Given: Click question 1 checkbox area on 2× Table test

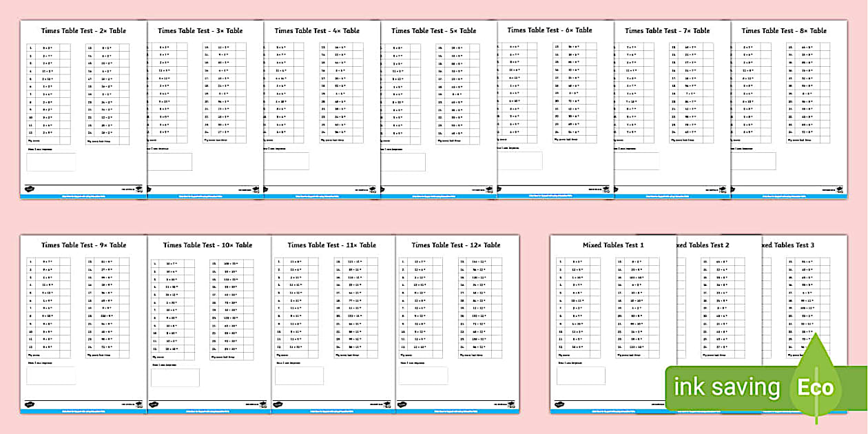Looking at the screenshot, I should [65, 48].
